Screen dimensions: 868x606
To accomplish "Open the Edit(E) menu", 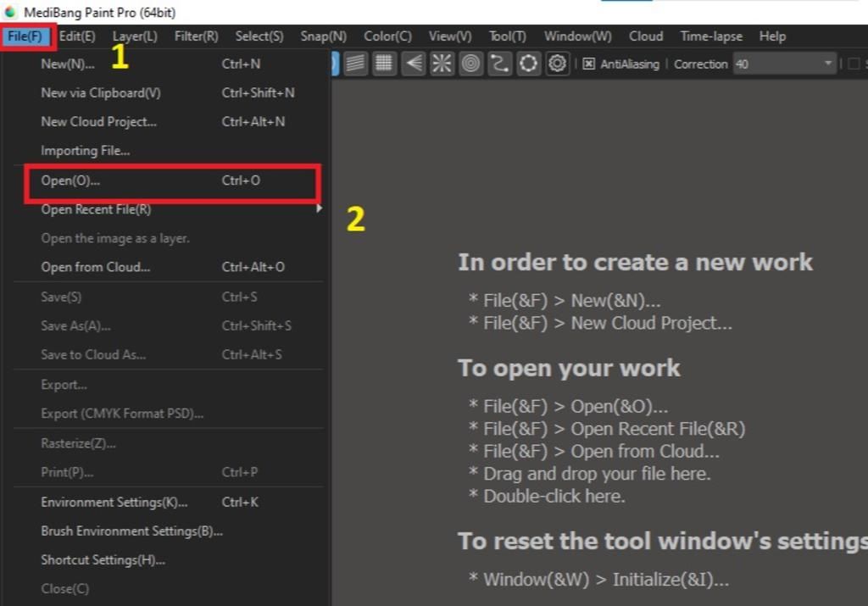I will pos(77,36).
